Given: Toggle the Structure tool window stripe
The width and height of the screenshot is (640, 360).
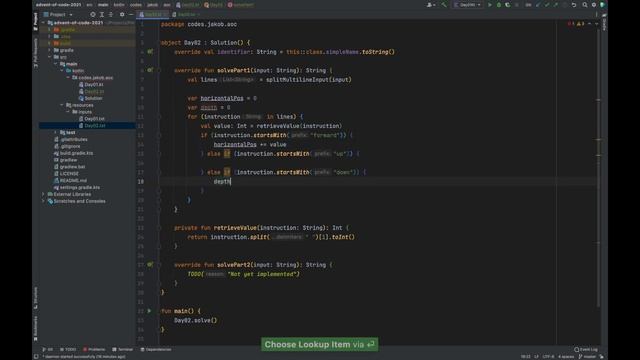Looking at the screenshot, I should (36, 298).
